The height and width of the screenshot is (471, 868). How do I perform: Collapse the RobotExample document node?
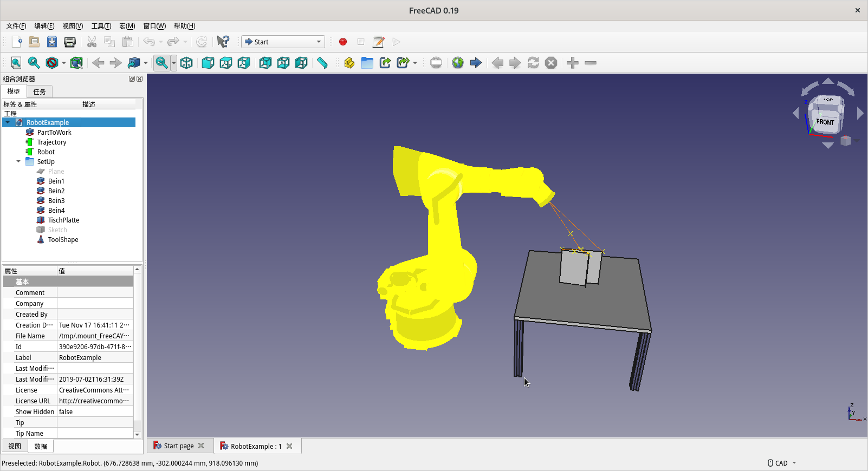coord(8,122)
